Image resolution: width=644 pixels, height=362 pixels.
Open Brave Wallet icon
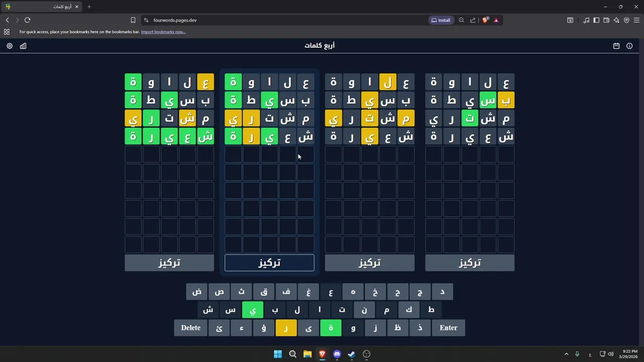pyautogui.click(x=606, y=20)
